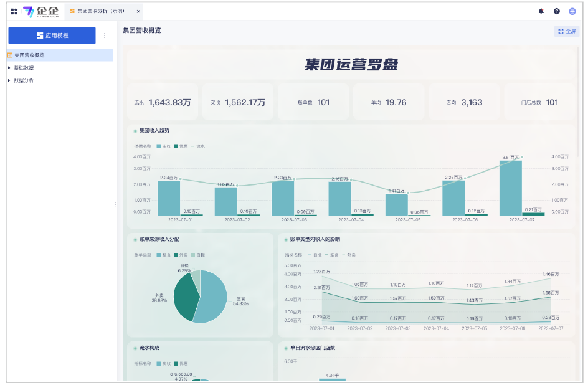588x385 pixels.
Task: Toggle the 优惠 legend in 集团收入趋势 chart
Action: [180, 146]
